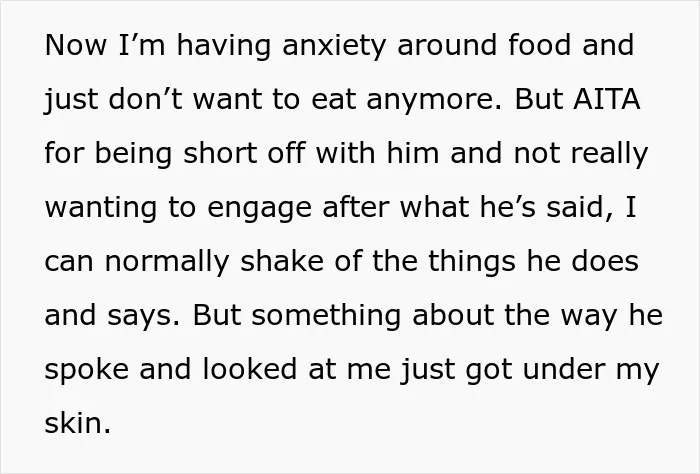Click the word "anxiety" in first line

point(333,47)
